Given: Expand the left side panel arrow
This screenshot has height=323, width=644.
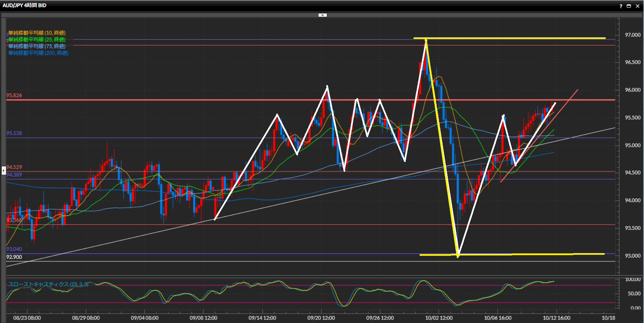Looking at the screenshot, I should (4, 171).
